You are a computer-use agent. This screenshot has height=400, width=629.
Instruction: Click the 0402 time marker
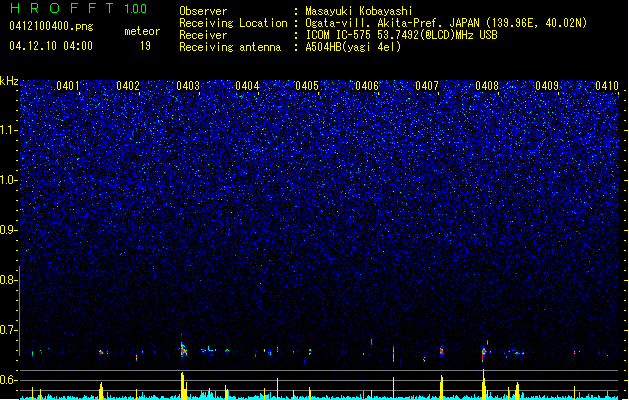[128, 86]
